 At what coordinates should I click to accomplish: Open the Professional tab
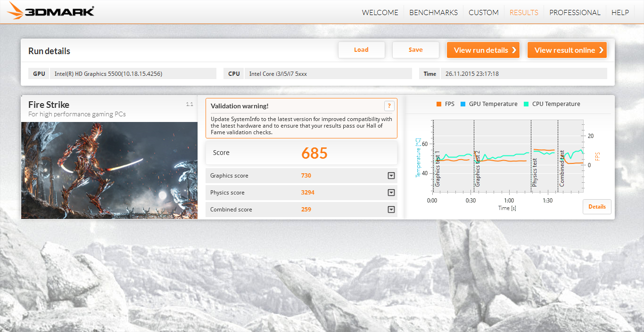pos(575,13)
